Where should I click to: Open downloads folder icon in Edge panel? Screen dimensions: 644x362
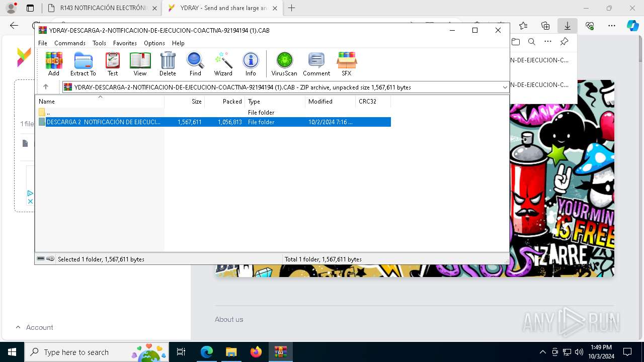tap(515, 42)
